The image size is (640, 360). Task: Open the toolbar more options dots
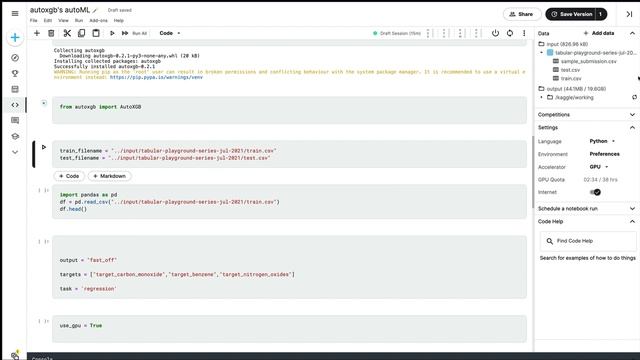[x=524, y=33]
